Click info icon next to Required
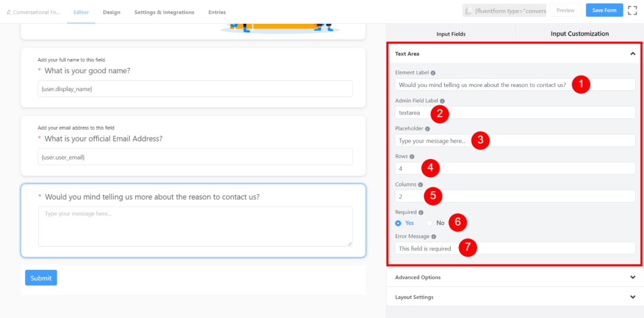Image resolution: width=644 pixels, height=318 pixels. (420, 213)
